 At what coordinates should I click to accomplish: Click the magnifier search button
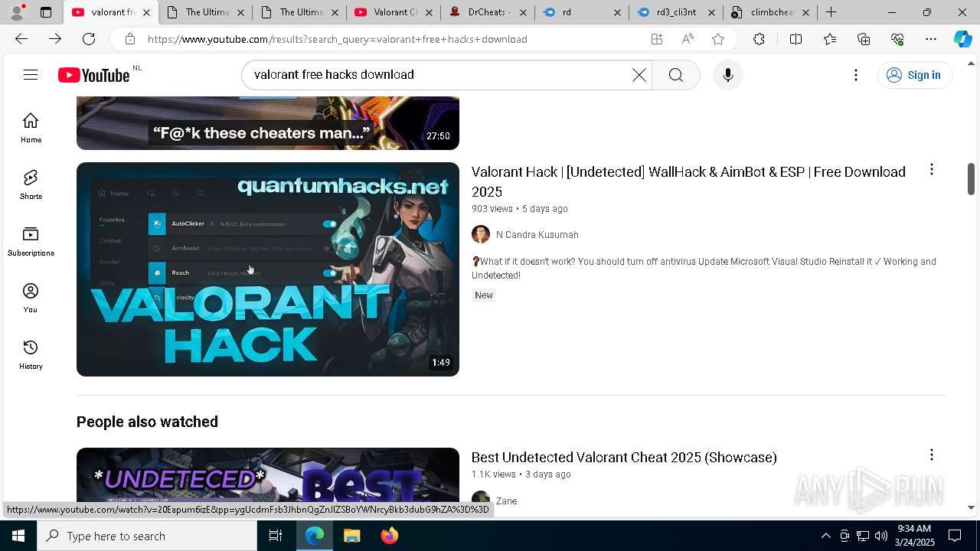coord(675,75)
